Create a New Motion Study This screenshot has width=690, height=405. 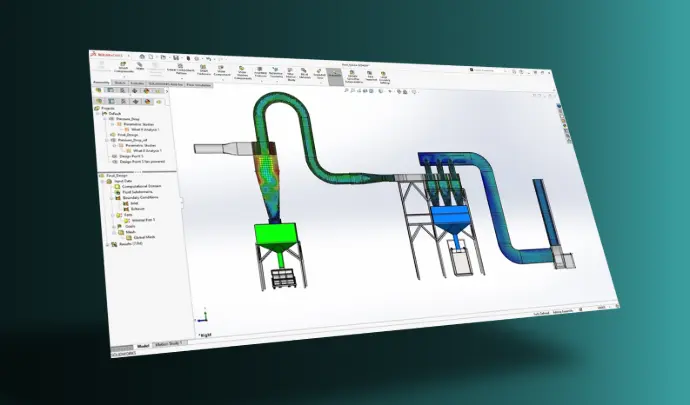[x=291, y=74]
